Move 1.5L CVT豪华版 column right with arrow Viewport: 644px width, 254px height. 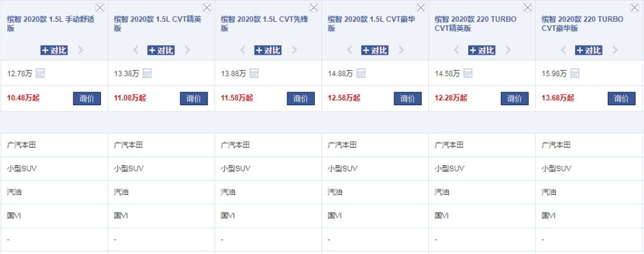[402, 50]
